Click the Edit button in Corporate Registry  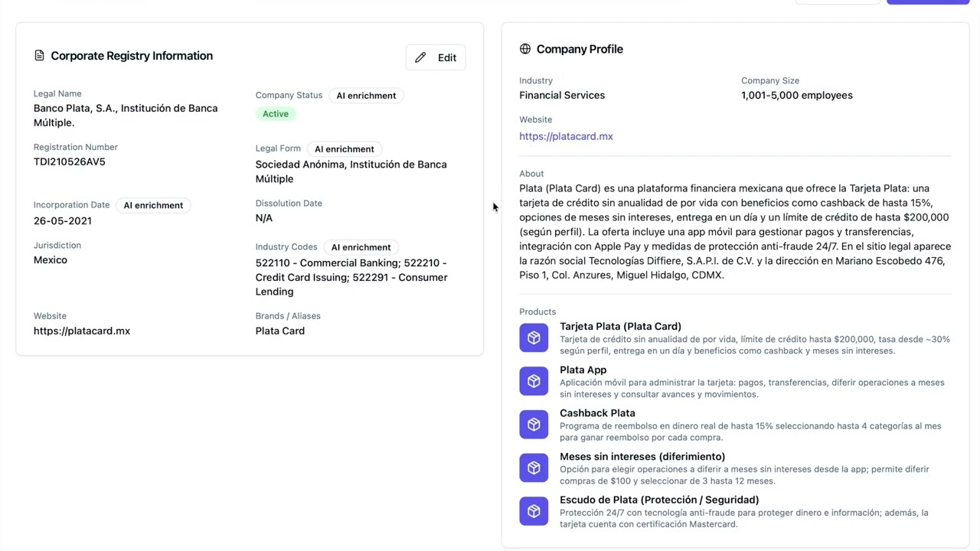pos(436,57)
